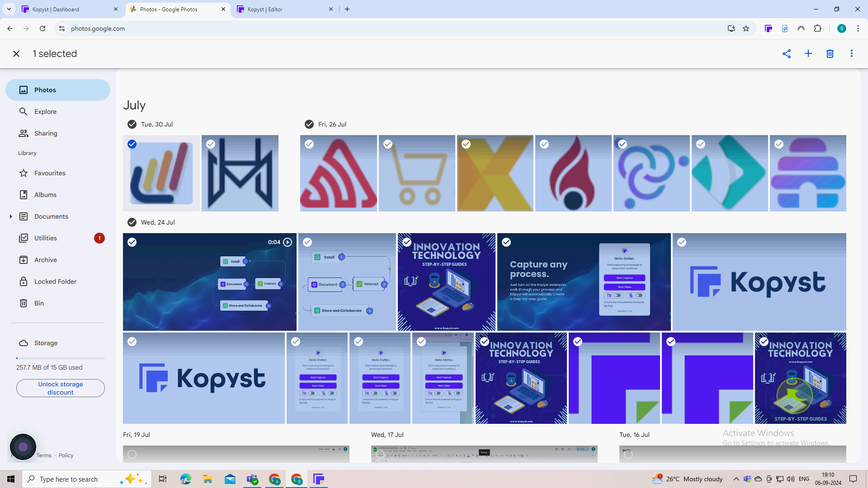This screenshot has height=488, width=868.
Task: Go back to previous page
Action: pyautogui.click(x=10, y=28)
